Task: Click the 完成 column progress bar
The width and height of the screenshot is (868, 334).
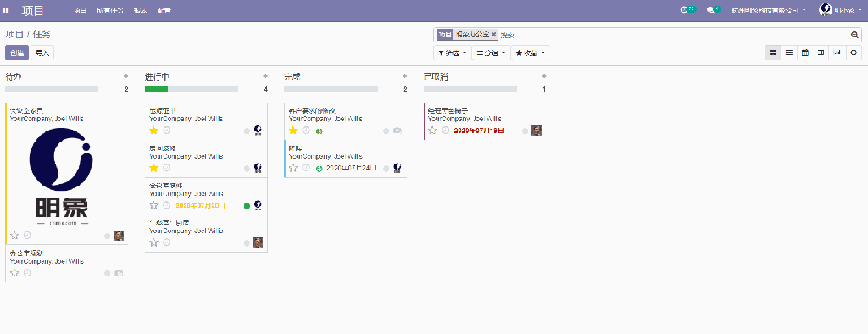Action: tap(331, 89)
